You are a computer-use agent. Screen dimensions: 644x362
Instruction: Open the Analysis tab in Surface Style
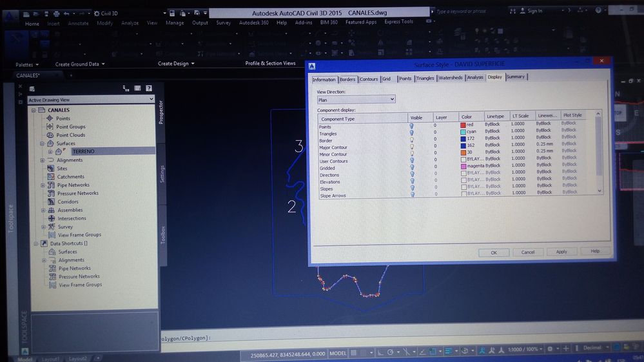click(x=475, y=77)
